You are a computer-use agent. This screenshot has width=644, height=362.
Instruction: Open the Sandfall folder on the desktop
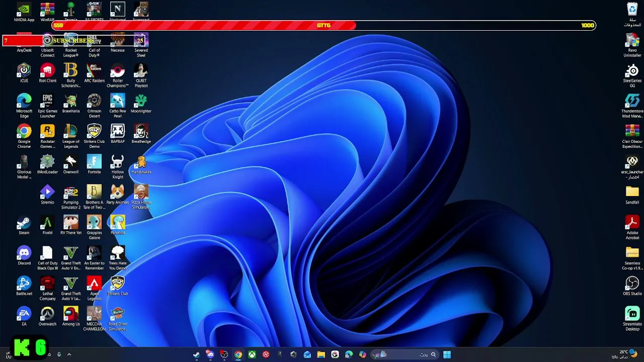pos(632,195)
